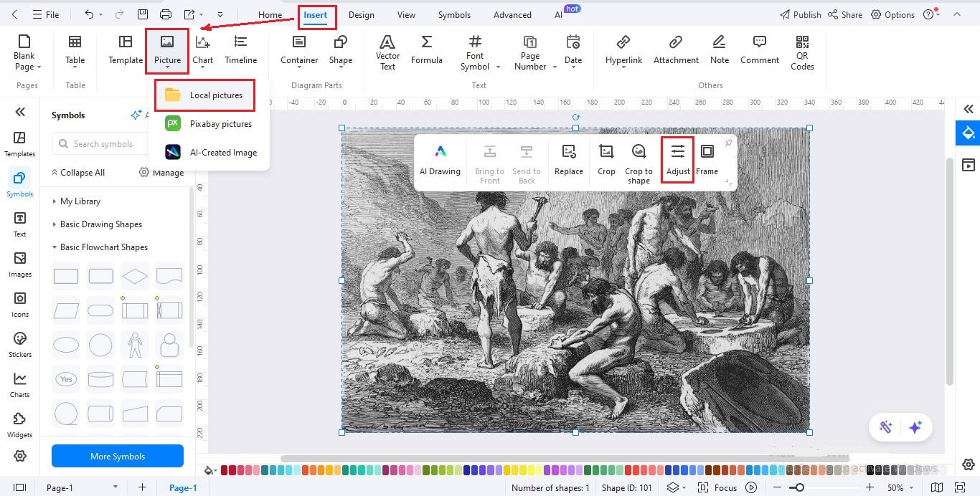Open the Stickers sidebar panel
The image size is (980, 496).
tap(20, 344)
